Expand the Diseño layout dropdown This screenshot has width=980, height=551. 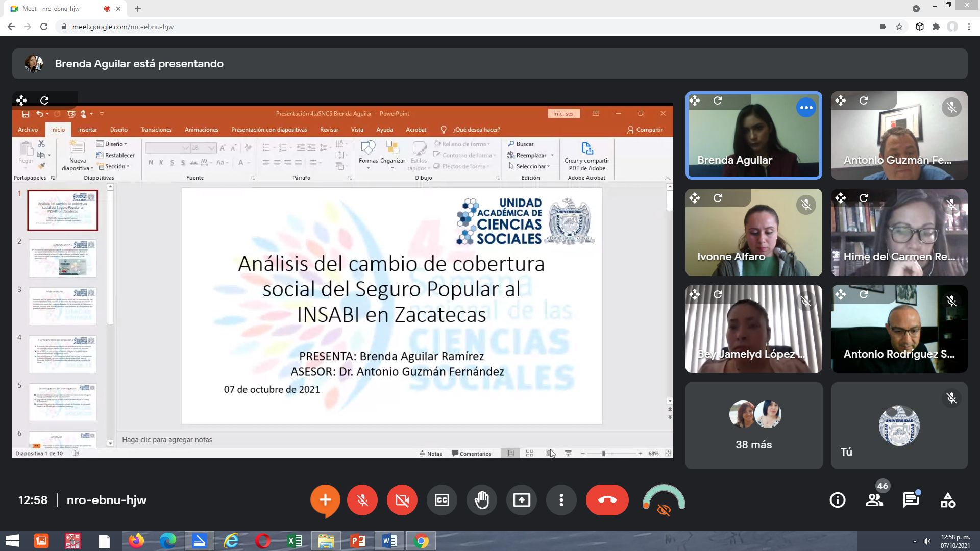(112, 144)
